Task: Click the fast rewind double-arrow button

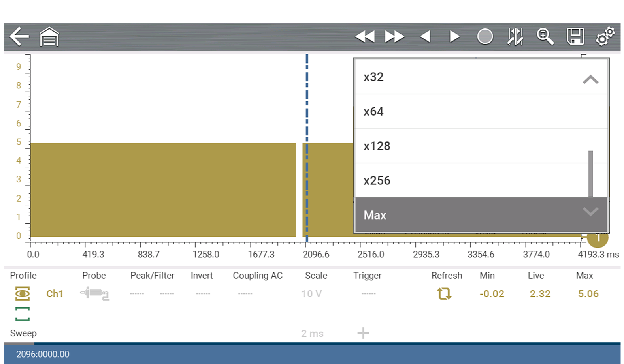Action: (x=364, y=37)
